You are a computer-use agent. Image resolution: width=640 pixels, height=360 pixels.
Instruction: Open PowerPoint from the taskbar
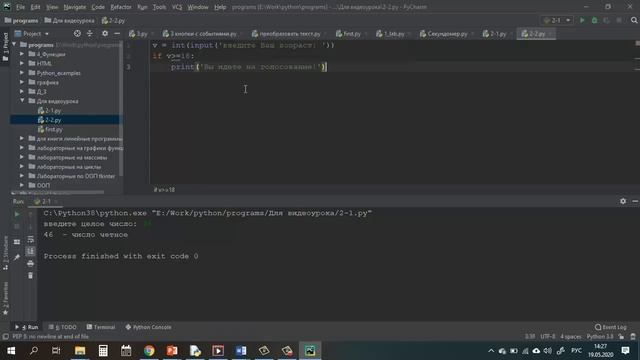tap(172, 351)
